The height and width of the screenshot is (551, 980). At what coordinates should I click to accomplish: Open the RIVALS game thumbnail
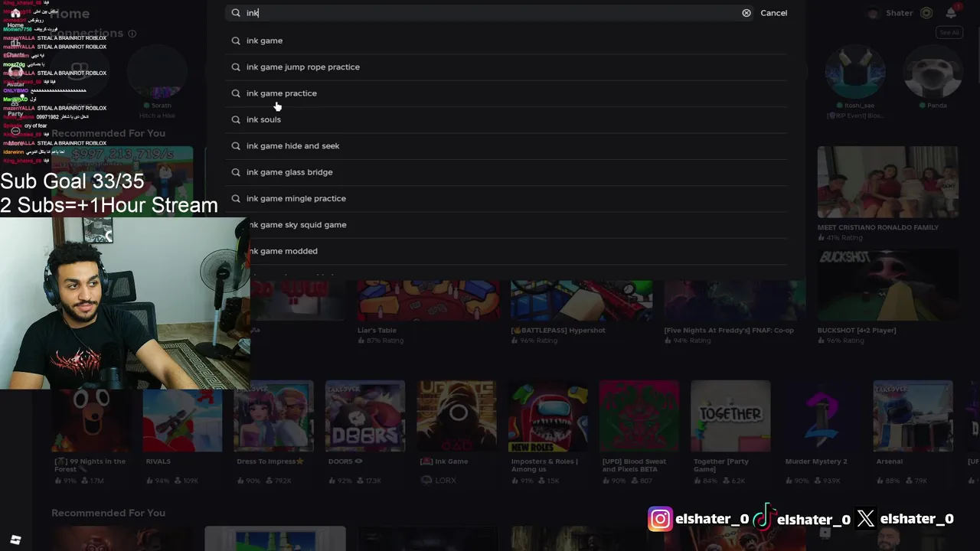pyautogui.click(x=182, y=416)
